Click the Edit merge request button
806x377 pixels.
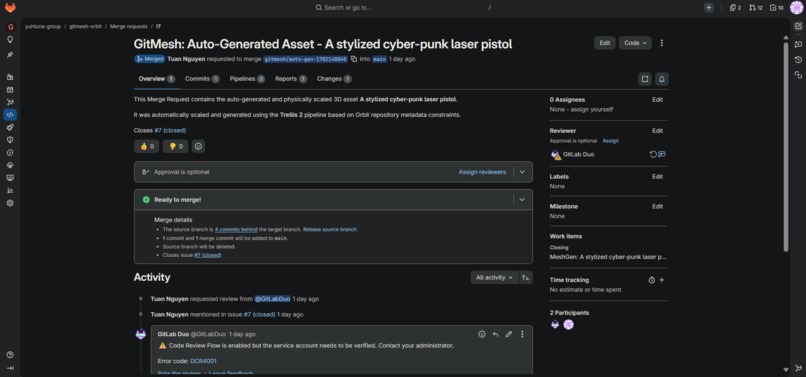(x=604, y=43)
